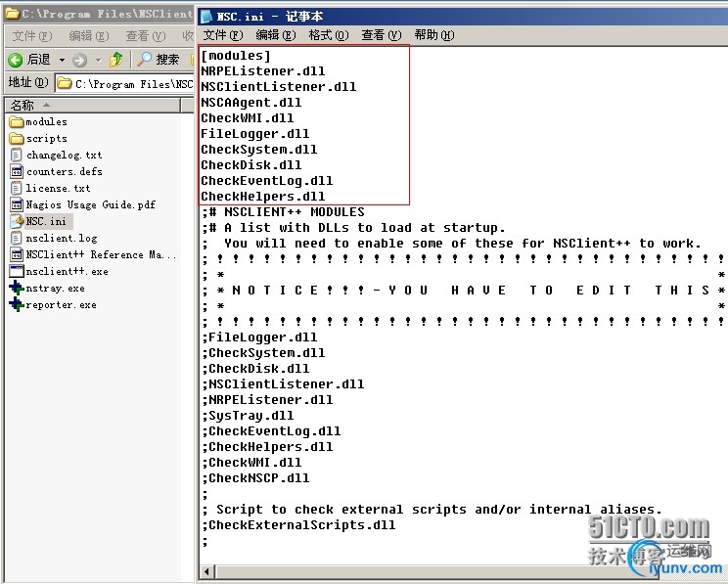Click the Explorer Back arrow icon
Image resolution: width=728 pixels, height=584 pixels.
[x=16, y=60]
